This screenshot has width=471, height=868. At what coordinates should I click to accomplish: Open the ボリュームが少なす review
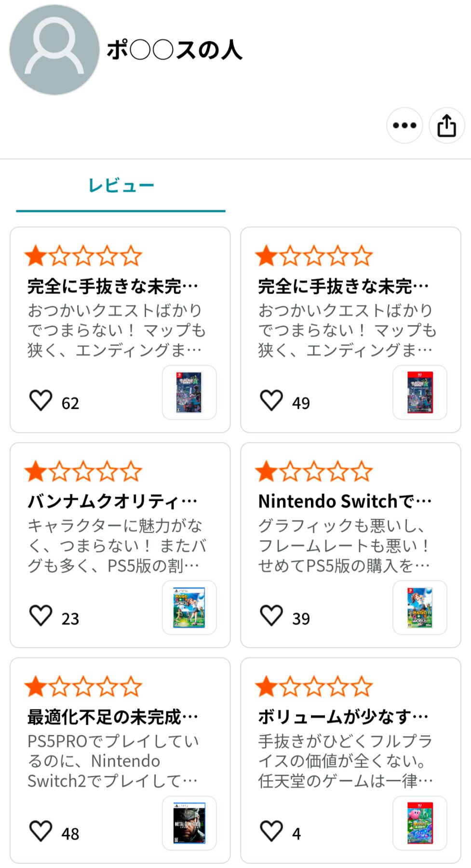[x=343, y=717]
